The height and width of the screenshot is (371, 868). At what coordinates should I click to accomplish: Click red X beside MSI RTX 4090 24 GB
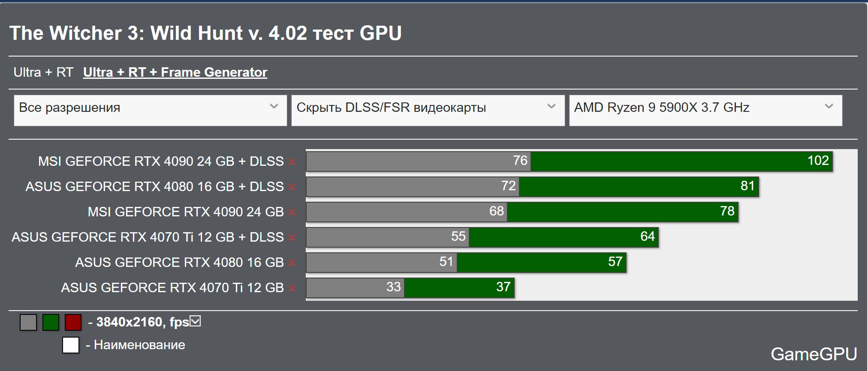tap(292, 212)
